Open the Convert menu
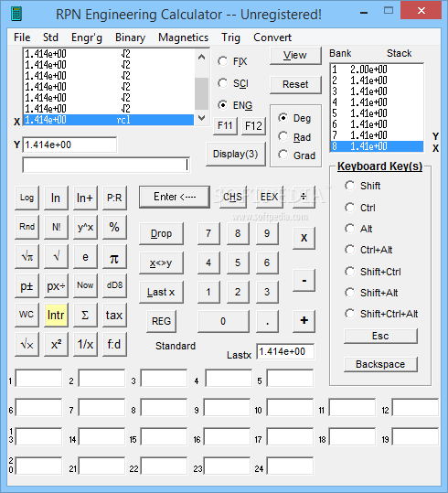 272,38
